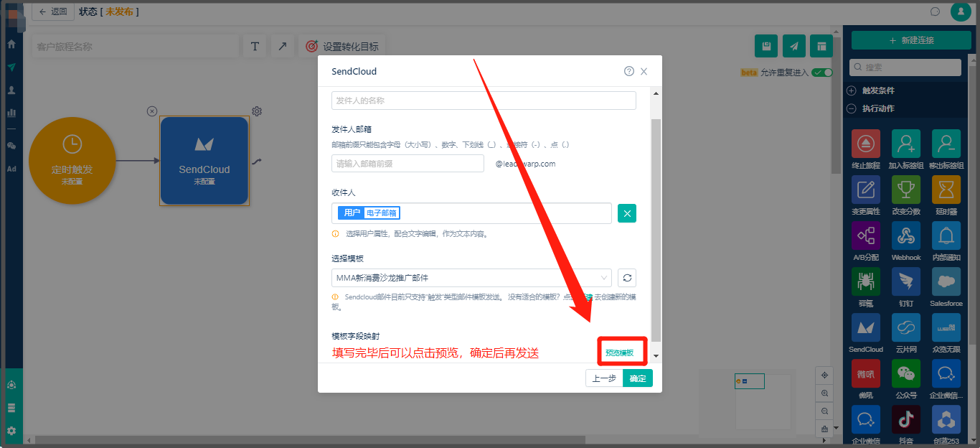Focus the 发件人的名称 input
Image resolution: width=980 pixels, height=448 pixels.
[484, 101]
